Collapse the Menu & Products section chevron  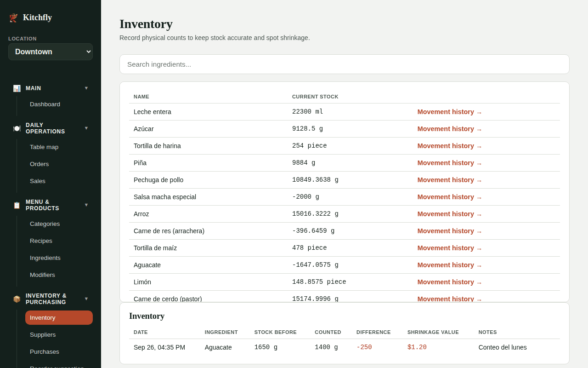86,205
